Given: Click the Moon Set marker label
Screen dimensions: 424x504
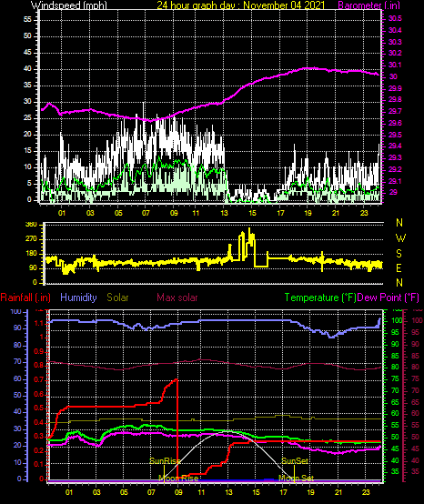Looking at the screenshot, I should click(x=296, y=479).
